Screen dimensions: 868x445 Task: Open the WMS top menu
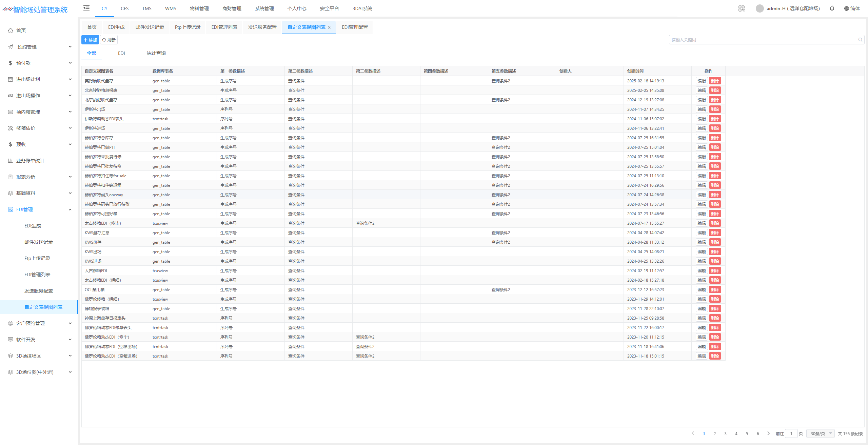pyautogui.click(x=171, y=8)
